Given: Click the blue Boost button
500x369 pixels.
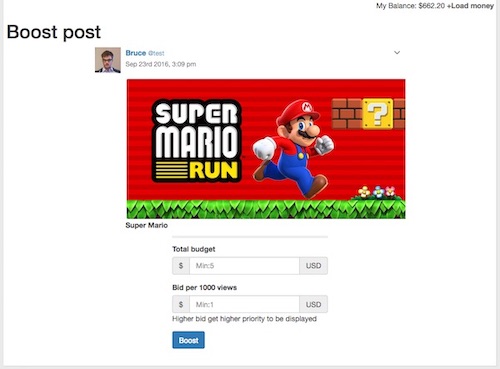Looking at the screenshot, I should (x=188, y=340).
